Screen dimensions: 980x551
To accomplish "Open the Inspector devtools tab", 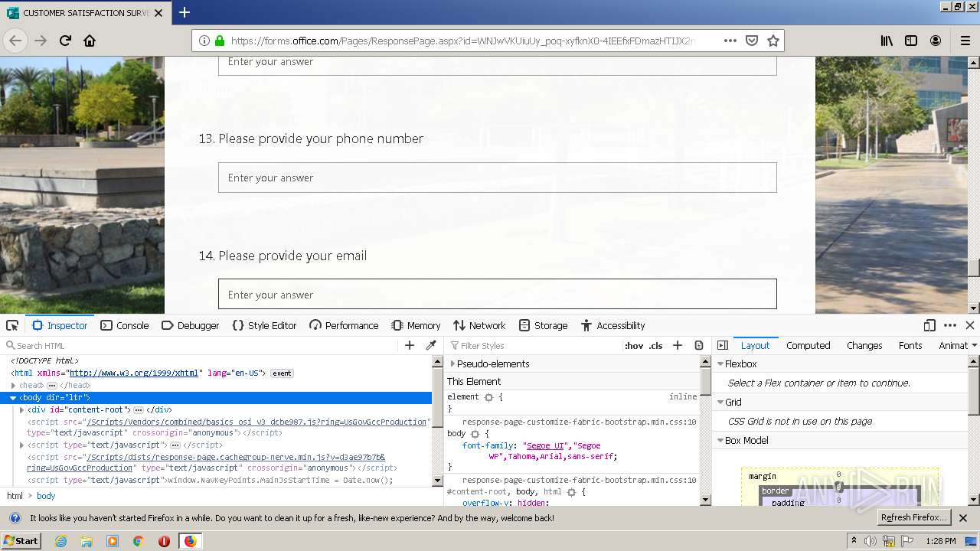I will (x=60, y=325).
